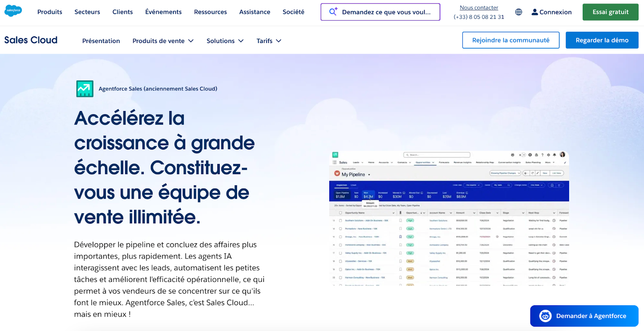Click the Salesforce cloud logo
The image size is (644, 331).
click(13, 11)
